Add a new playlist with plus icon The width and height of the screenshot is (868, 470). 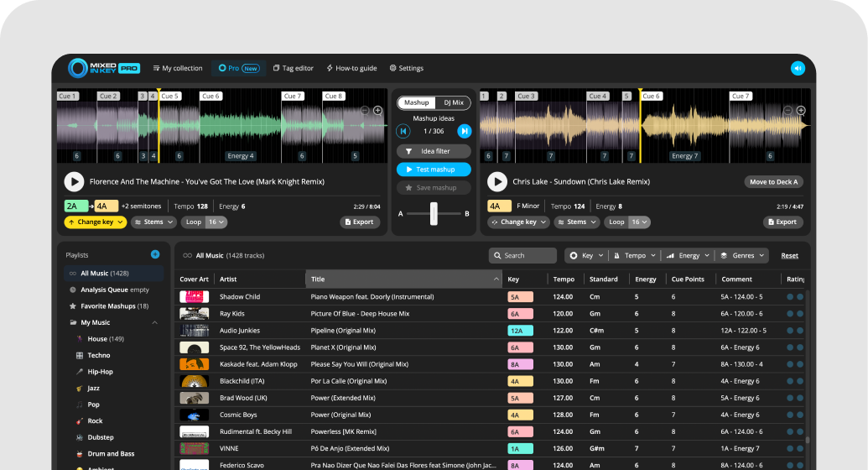(x=155, y=254)
